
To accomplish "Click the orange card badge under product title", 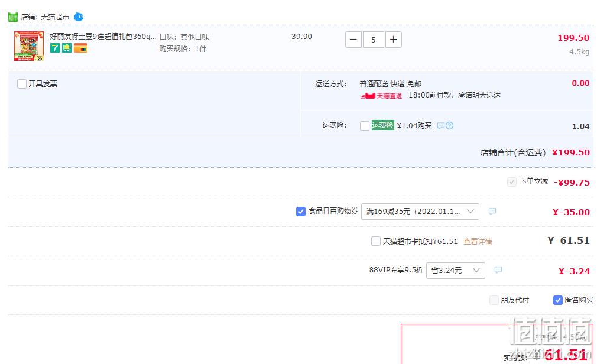I will 81,48.
